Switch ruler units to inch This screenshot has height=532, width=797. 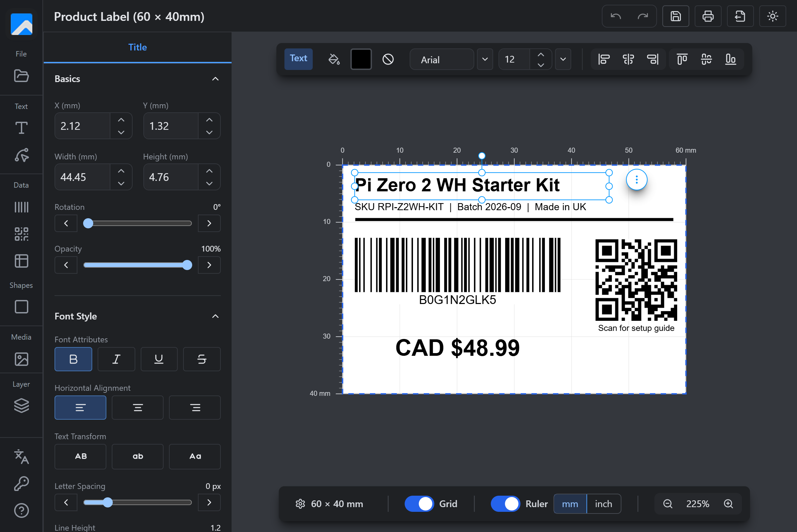pos(603,504)
